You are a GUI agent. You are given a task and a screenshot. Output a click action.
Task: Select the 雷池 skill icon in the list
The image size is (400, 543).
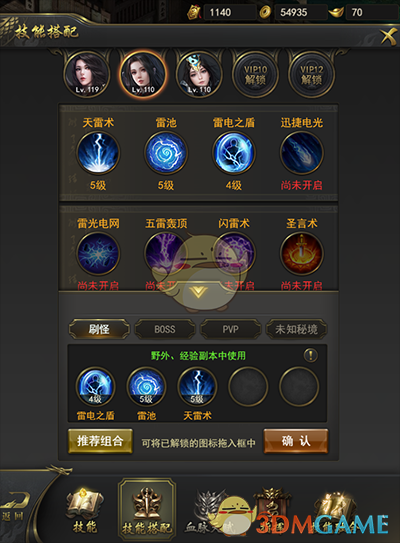coord(166,153)
